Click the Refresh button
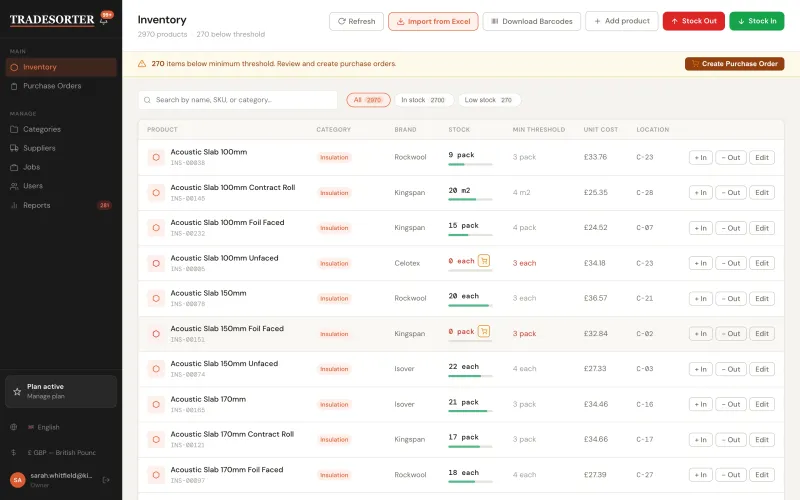The height and width of the screenshot is (500, 800). pos(356,21)
